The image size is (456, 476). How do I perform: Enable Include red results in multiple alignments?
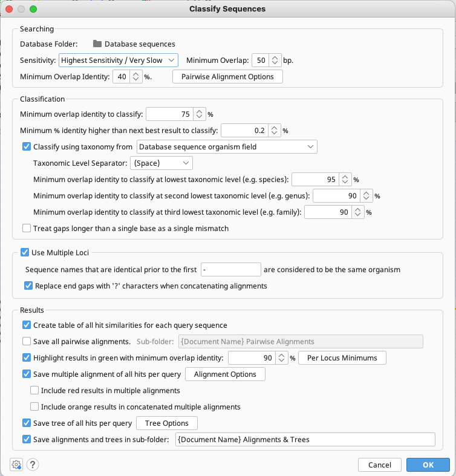34,390
